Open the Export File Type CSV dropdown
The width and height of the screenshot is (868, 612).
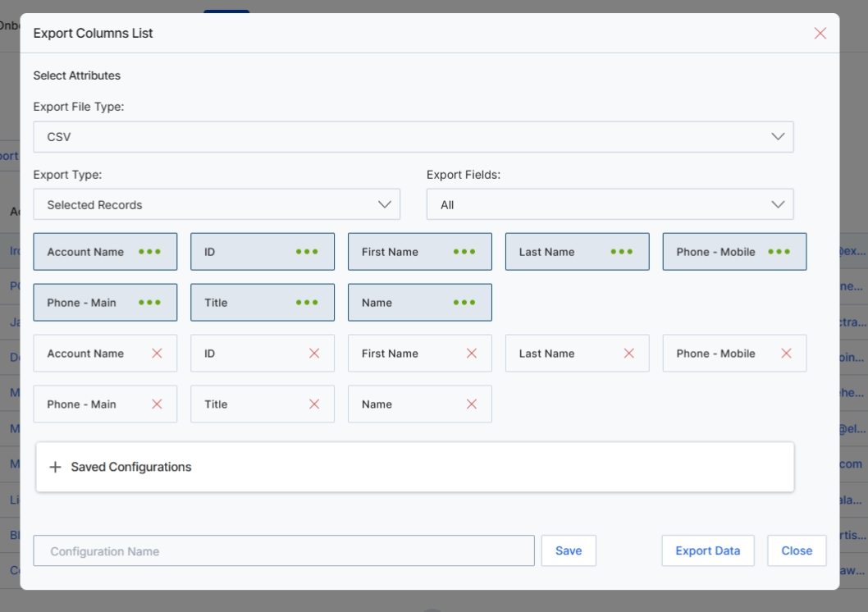click(x=413, y=137)
